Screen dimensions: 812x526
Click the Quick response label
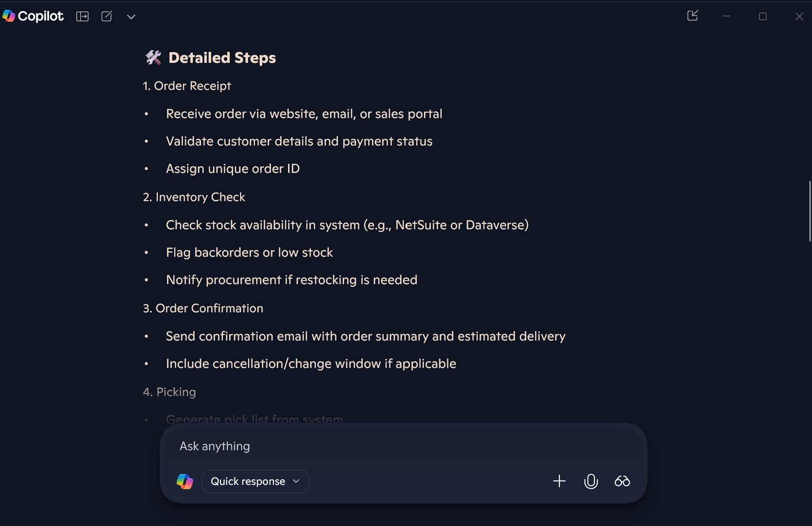[248, 481]
